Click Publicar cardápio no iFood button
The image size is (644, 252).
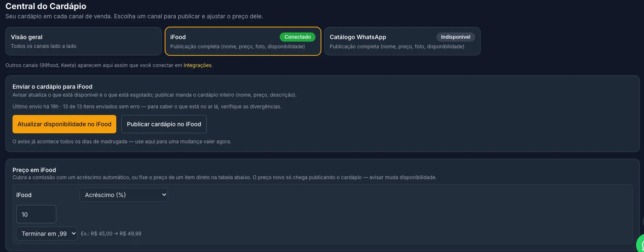coord(164,124)
